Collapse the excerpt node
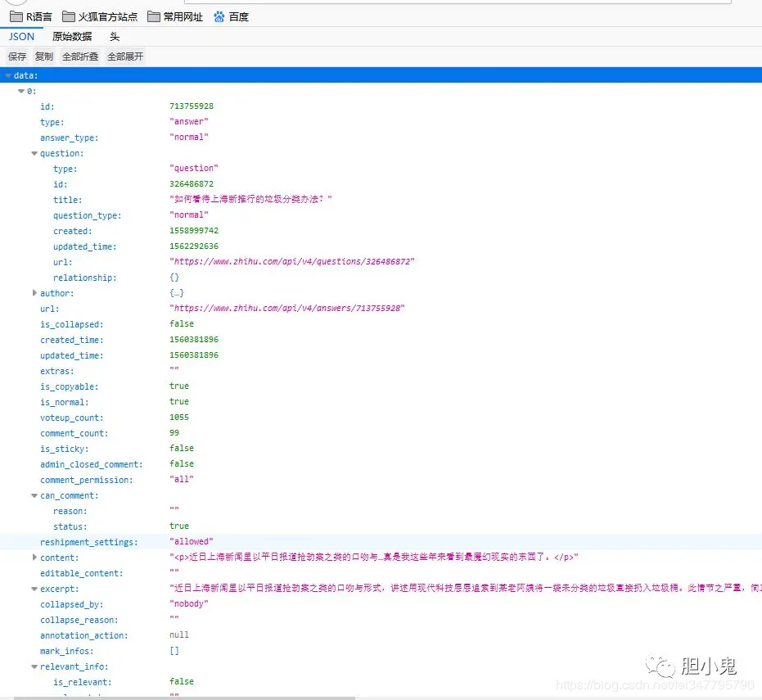The width and height of the screenshot is (762, 700). pyautogui.click(x=34, y=589)
